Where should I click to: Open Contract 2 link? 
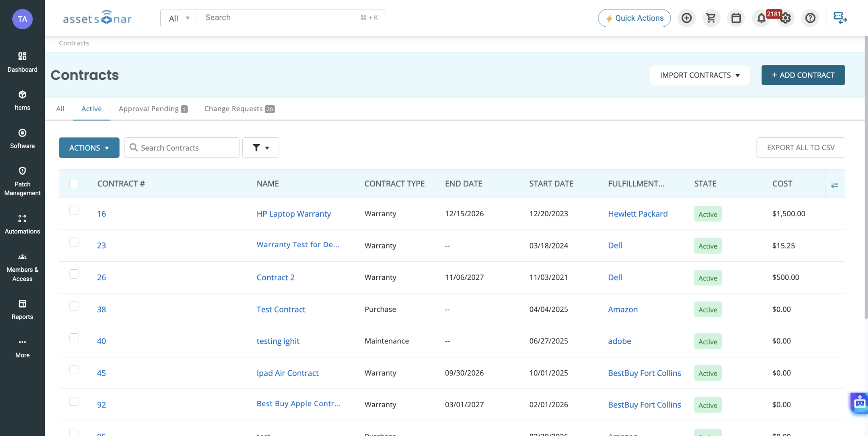(275, 277)
